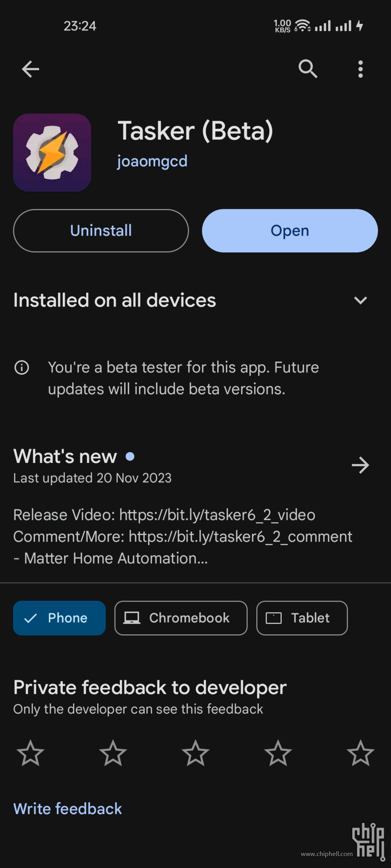Open the three-dot overflow menu
Screen dimensions: 391x868
click(360, 69)
